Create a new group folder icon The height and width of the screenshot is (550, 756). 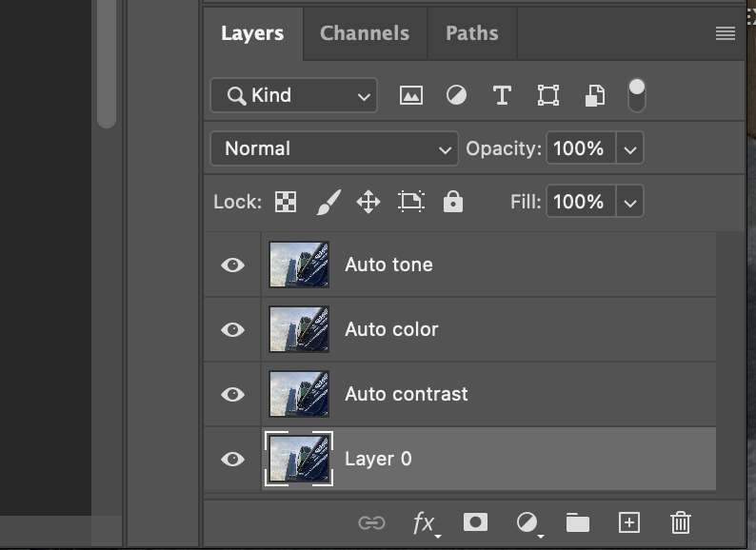click(578, 522)
